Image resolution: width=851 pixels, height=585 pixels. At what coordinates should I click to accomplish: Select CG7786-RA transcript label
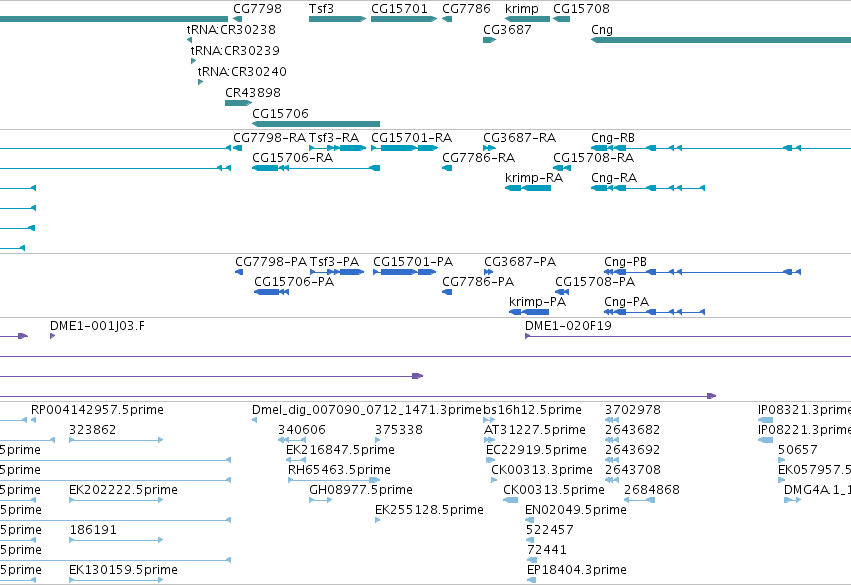coord(479,158)
